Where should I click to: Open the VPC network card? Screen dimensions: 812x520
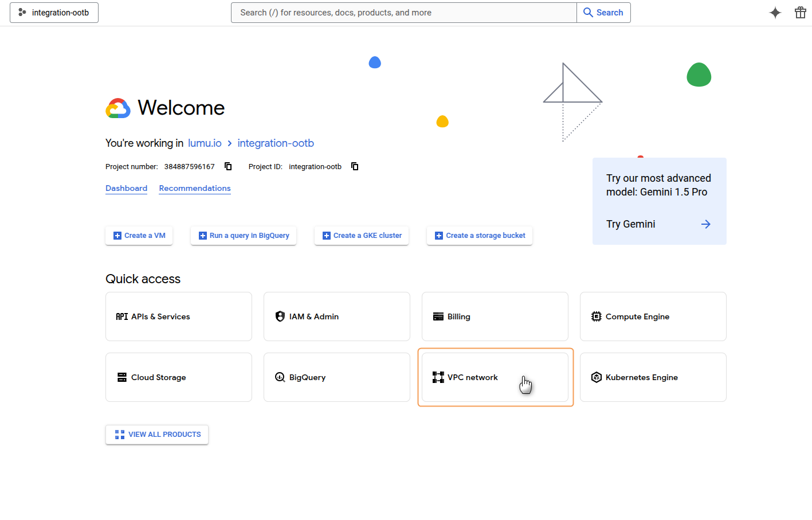495,377
